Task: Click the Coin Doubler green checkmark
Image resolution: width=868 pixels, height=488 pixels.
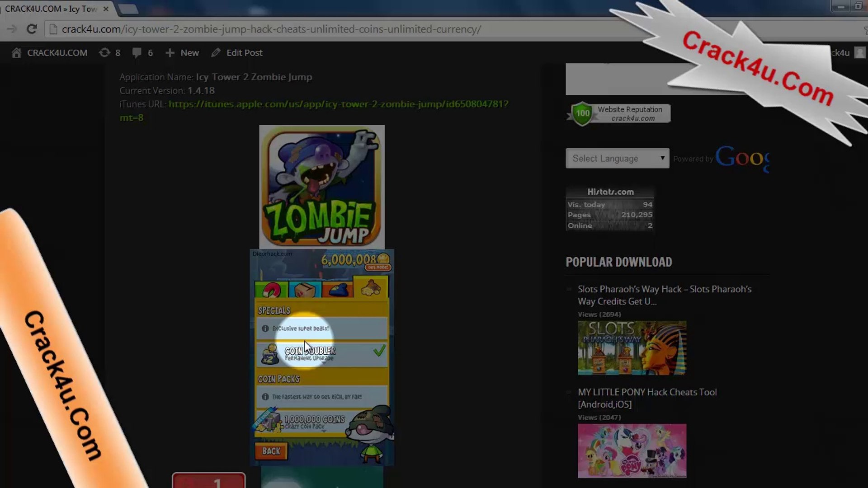Action: (x=379, y=351)
